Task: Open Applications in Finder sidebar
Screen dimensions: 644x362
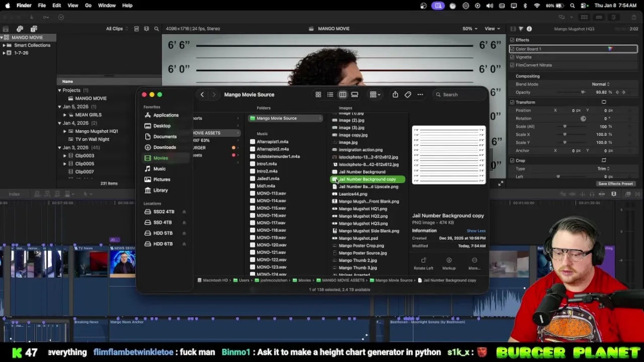Action: [166, 115]
